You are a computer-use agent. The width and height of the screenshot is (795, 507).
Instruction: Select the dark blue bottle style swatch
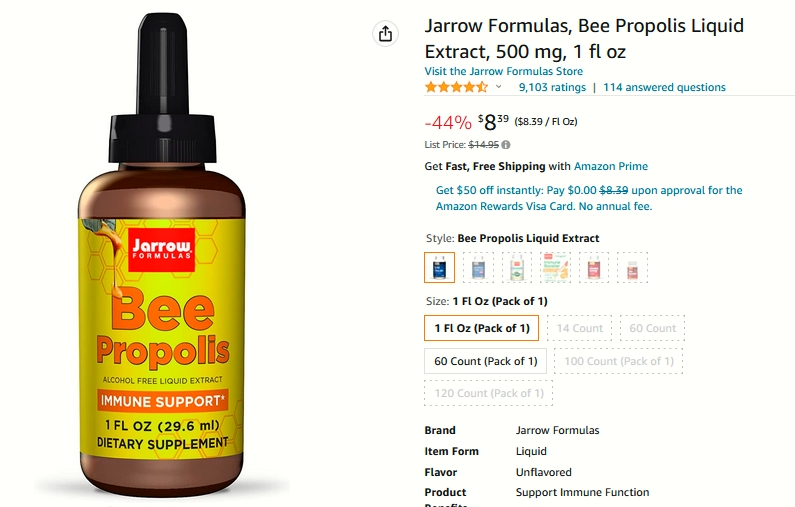click(440, 267)
